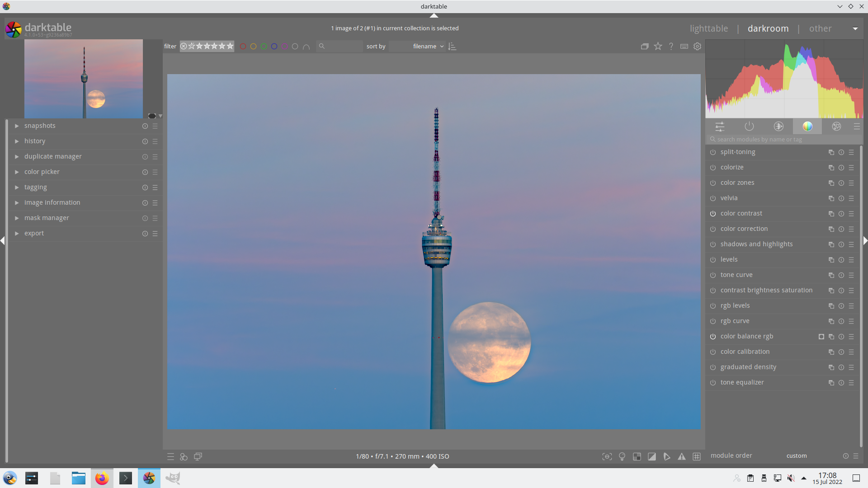Toggle color assessment lightbulb icon
The height and width of the screenshot is (488, 868).
(622, 457)
